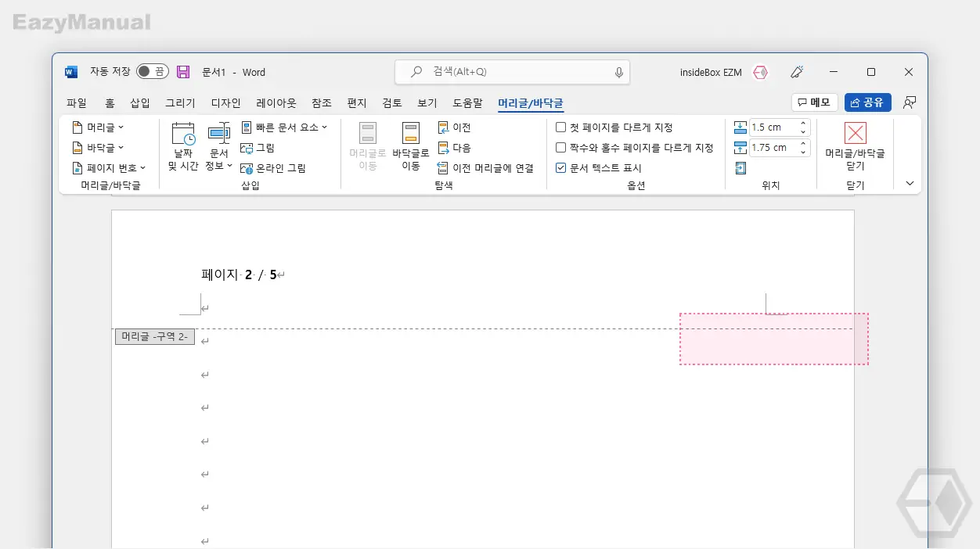The image size is (980, 549).
Task: Open the insideBox EZM account avatar
Action: coord(760,72)
